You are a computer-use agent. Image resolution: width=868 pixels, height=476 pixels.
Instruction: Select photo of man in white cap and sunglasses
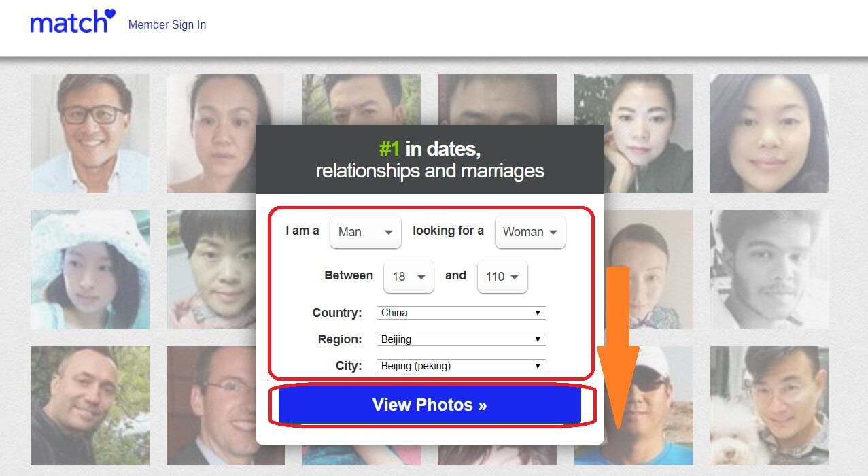click(649, 405)
